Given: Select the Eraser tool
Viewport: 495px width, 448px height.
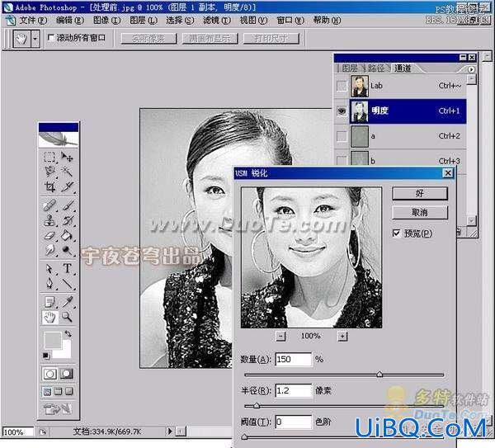Looking at the screenshot, I should tap(49, 235).
